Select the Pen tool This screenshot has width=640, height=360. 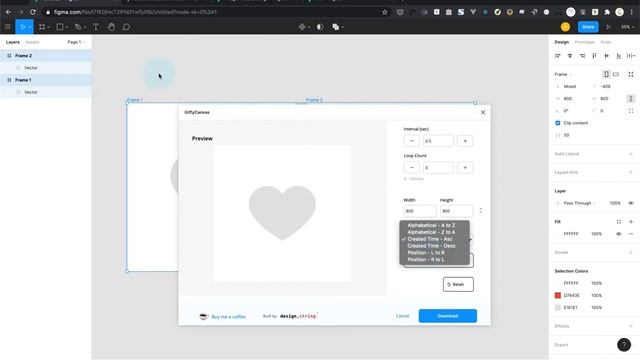pos(78,27)
